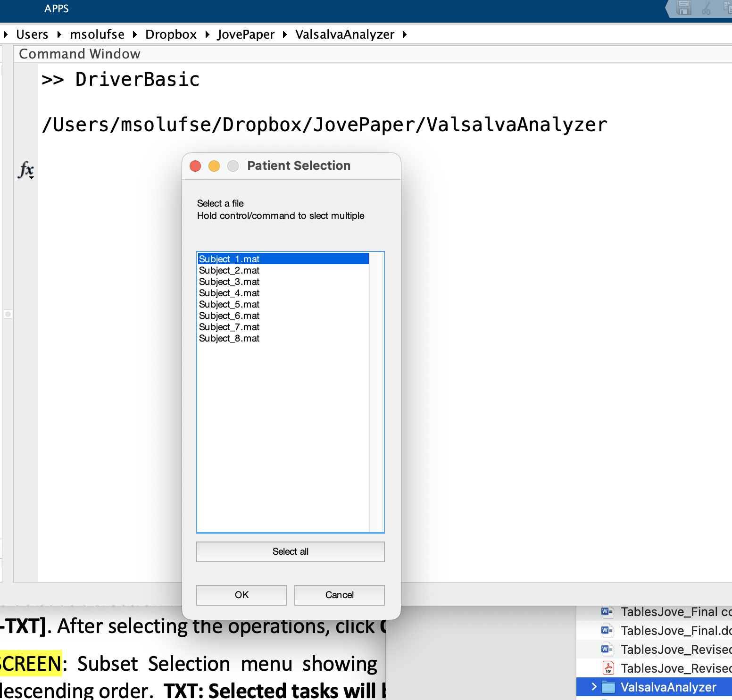Open the arrow between Users and msolufse
Viewport: 732px width, 700px height.
point(59,34)
